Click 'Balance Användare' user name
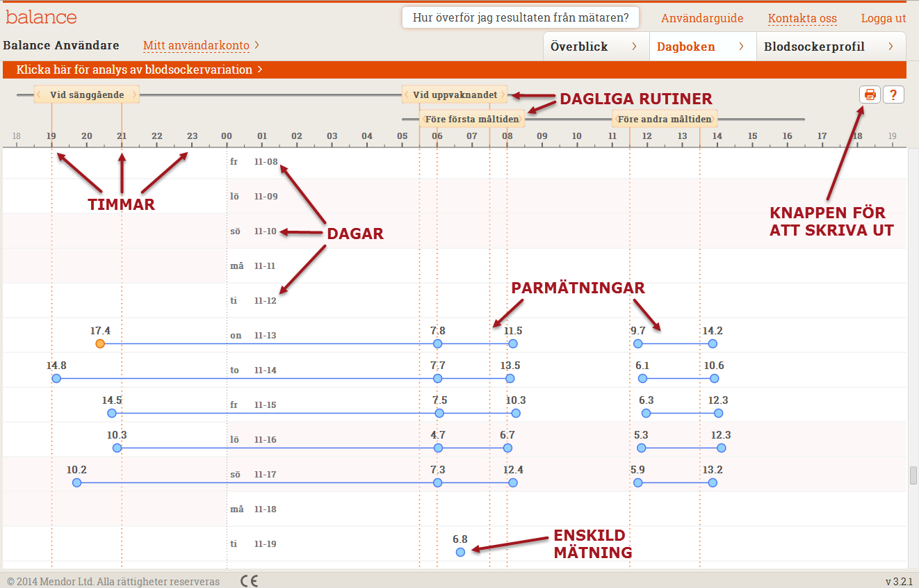Screen dimensions: 919x588 click(x=61, y=46)
